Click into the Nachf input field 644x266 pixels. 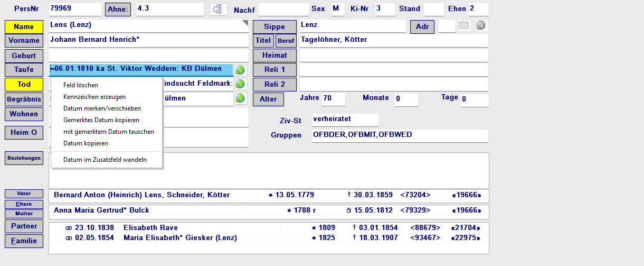tap(283, 10)
